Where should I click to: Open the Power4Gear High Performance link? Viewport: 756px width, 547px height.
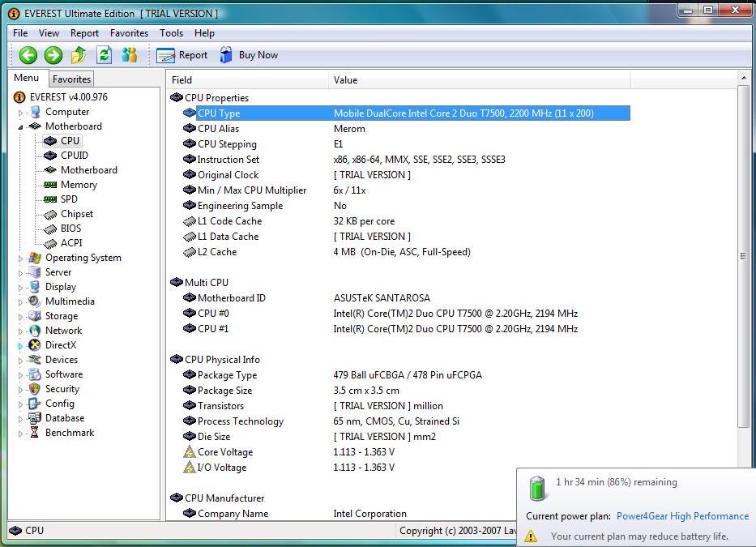pyautogui.click(x=683, y=516)
